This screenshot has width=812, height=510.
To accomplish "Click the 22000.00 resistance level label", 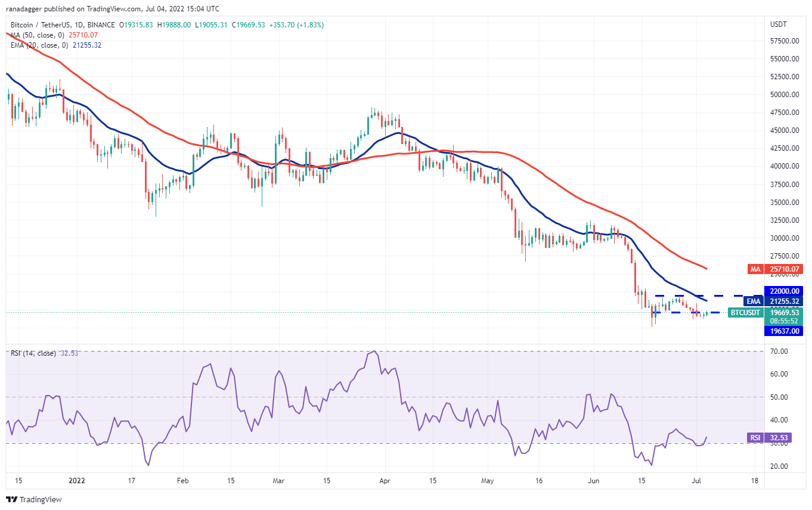I will click(x=785, y=291).
